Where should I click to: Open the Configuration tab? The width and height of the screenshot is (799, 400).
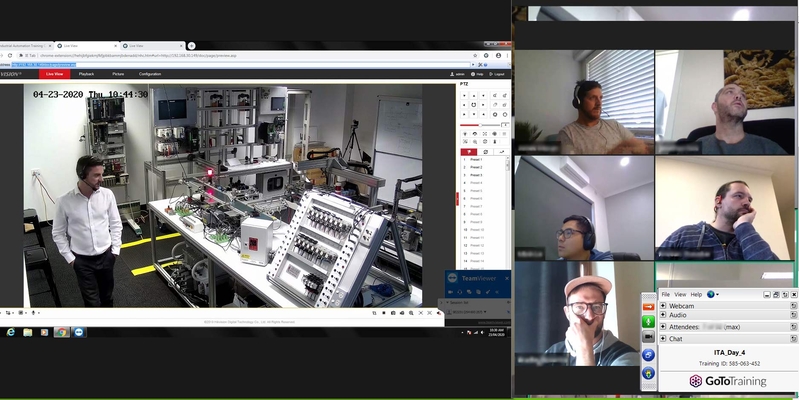click(150, 74)
